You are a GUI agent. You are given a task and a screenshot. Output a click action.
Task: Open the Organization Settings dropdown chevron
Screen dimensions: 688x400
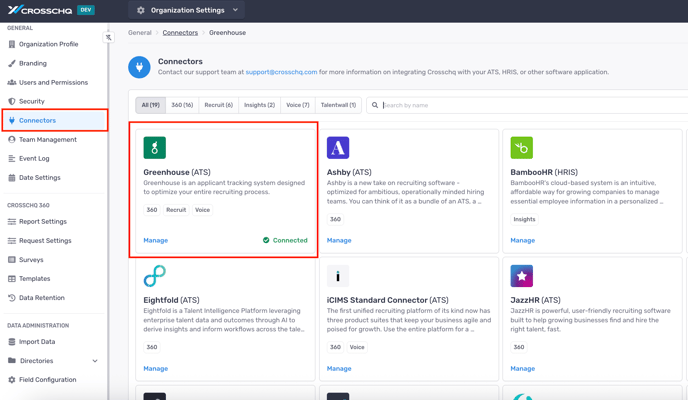tap(235, 10)
